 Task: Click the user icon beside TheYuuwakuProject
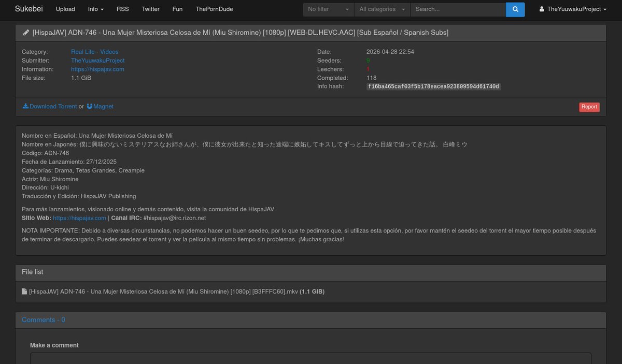pos(542,9)
